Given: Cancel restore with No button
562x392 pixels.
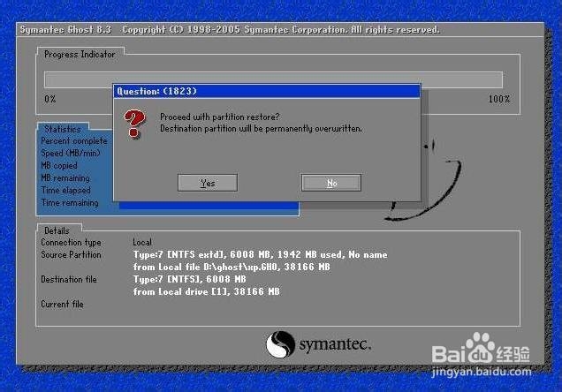Looking at the screenshot, I should (x=331, y=183).
